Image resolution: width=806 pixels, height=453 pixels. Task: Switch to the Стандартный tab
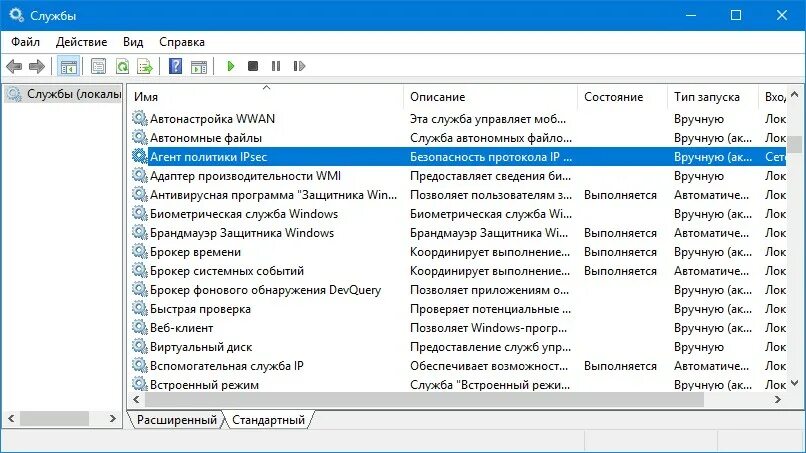point(268,420)
